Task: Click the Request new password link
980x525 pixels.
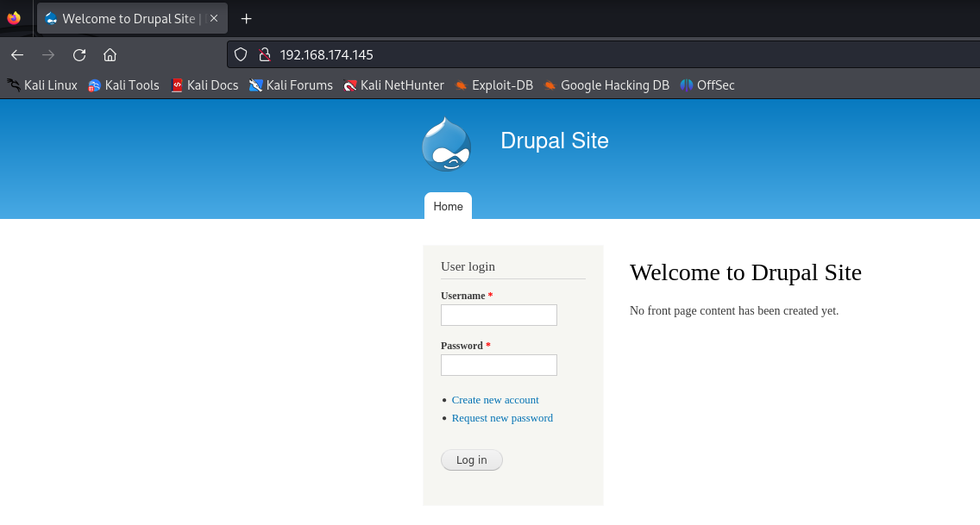Action: 502,418
